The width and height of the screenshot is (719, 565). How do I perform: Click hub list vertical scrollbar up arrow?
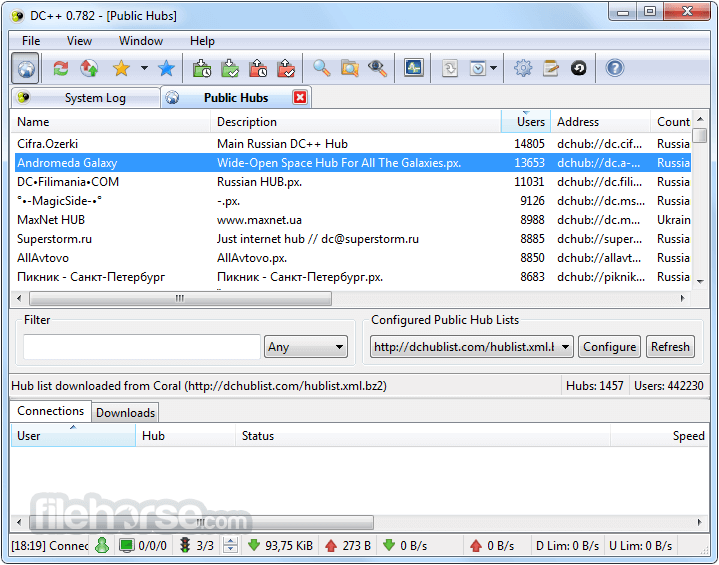[x=700, y=120]
